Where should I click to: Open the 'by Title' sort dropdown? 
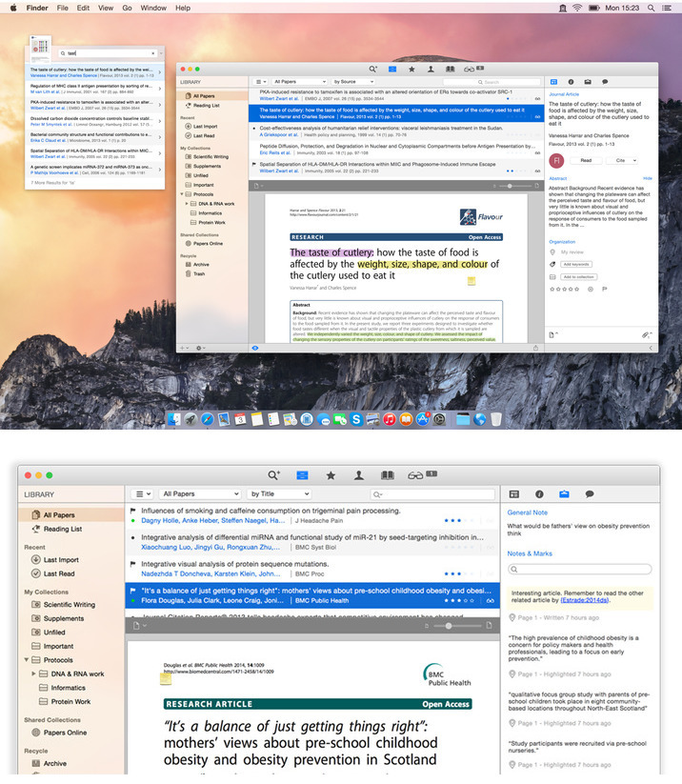tap(278, 494)
